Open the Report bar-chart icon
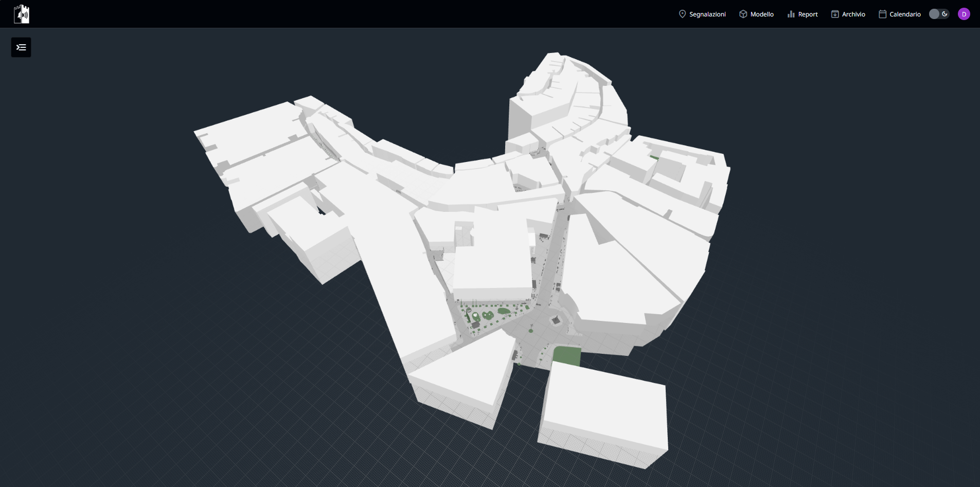Image resolution: width=980 pixels, height=487 pixels. tap(791, 14)
